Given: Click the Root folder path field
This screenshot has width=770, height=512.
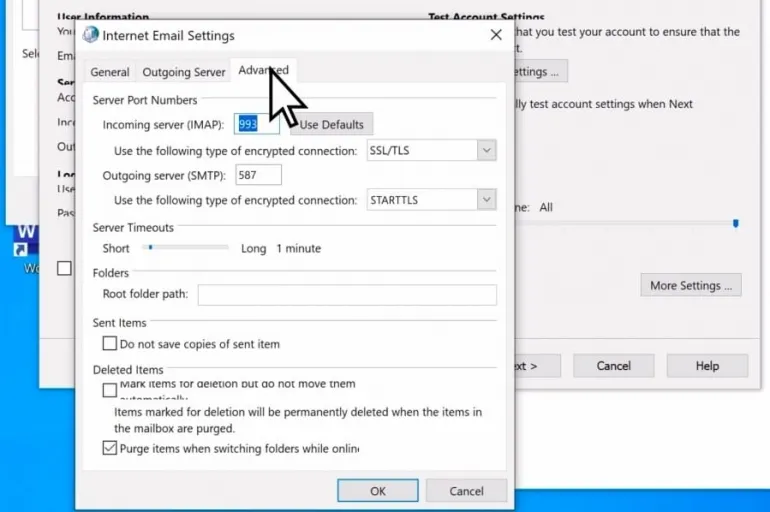Looking at the screenshot, I should pyautogui.click(x=347, y=295).
